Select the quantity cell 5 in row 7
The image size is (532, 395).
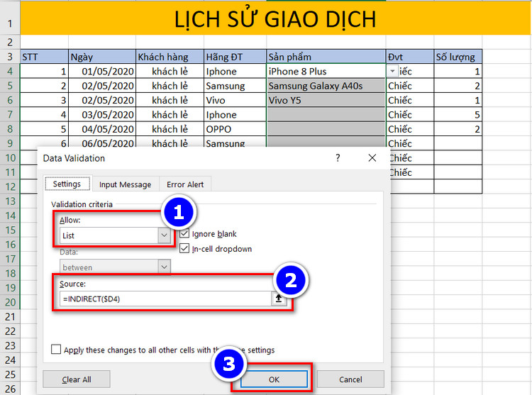pos(458,115)
